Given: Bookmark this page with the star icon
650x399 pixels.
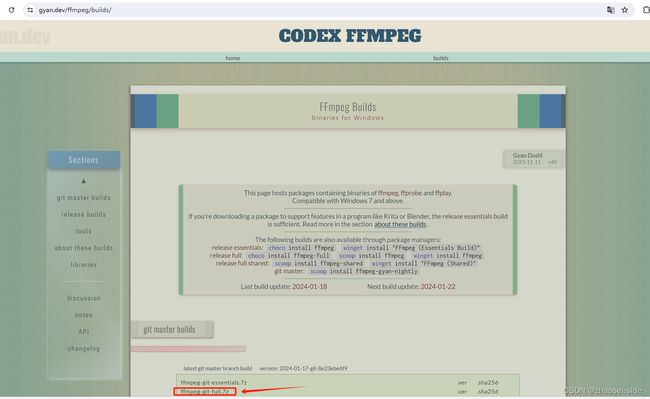Looking at the screenshot, I should (625, 10).
